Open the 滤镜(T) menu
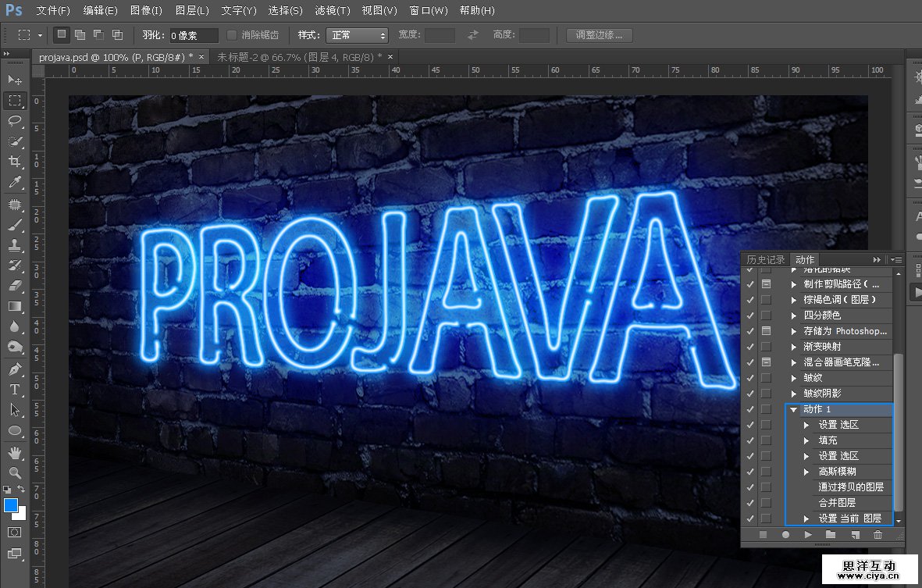Screen dimensions: 922x588 point(332,11)
